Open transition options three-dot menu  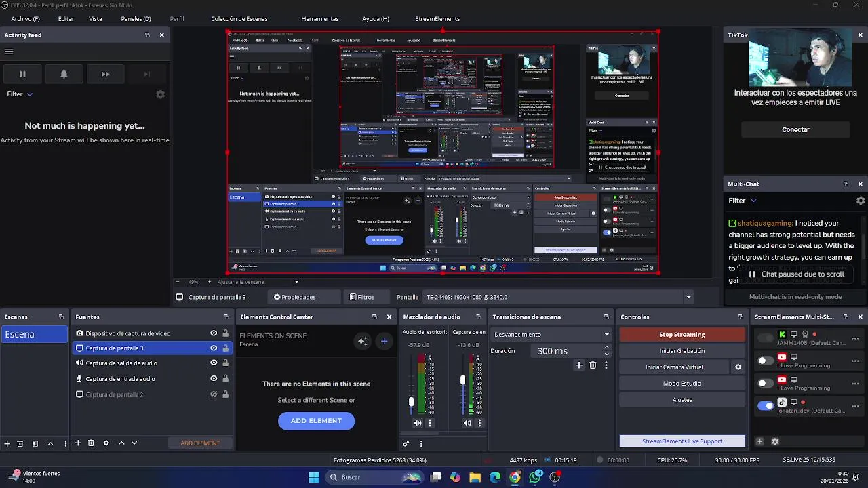pos(606,365)
